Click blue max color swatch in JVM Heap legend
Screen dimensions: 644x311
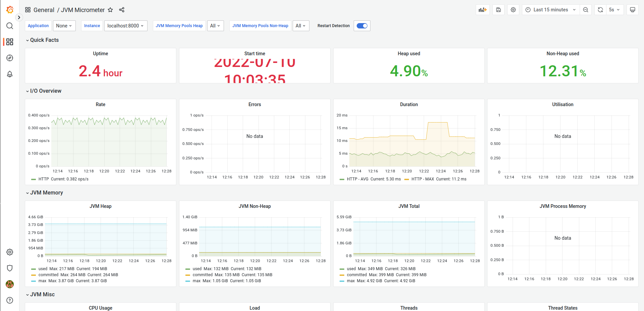(x=33, y=281)
